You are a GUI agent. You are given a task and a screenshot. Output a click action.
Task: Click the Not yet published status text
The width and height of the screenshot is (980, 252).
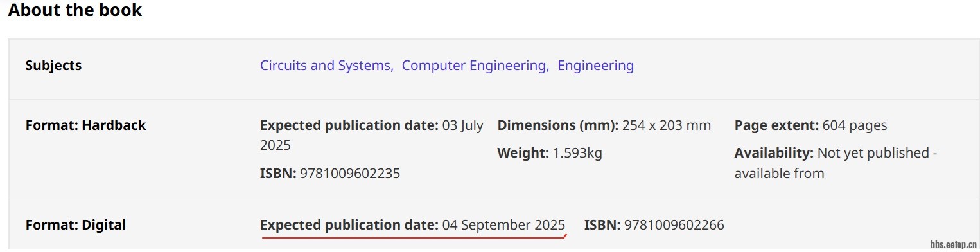pos(873,153)
